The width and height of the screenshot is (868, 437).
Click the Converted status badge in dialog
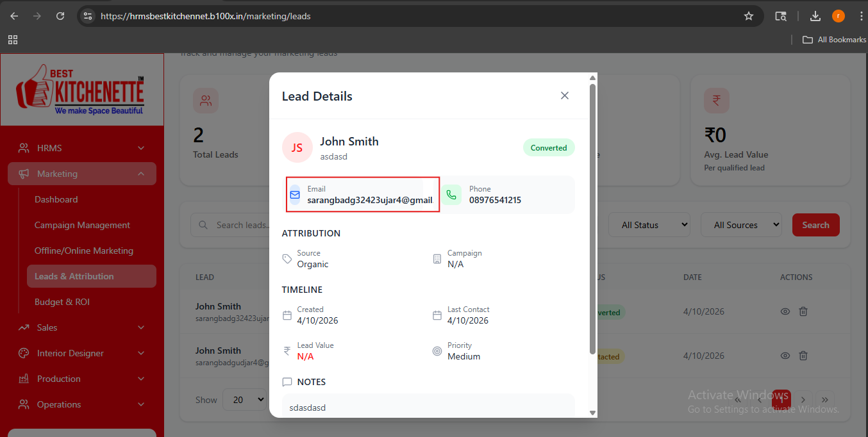point(549,147)
